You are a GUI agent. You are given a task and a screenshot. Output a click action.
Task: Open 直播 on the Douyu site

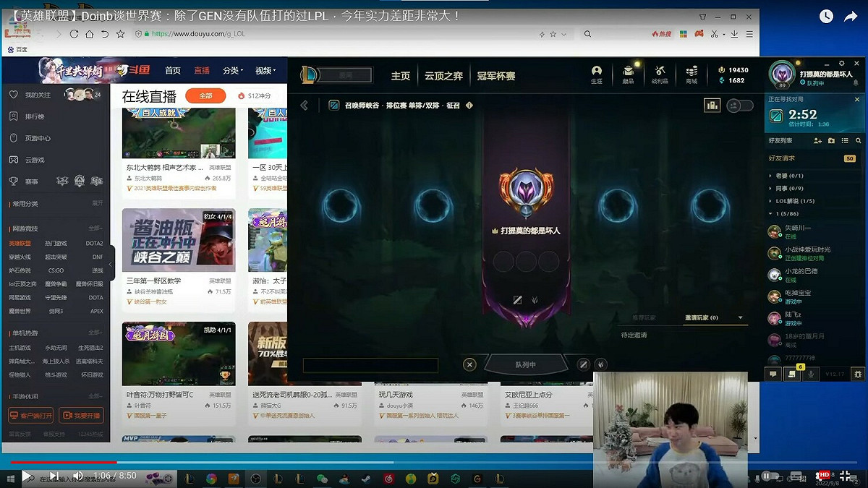pos(202,70)
